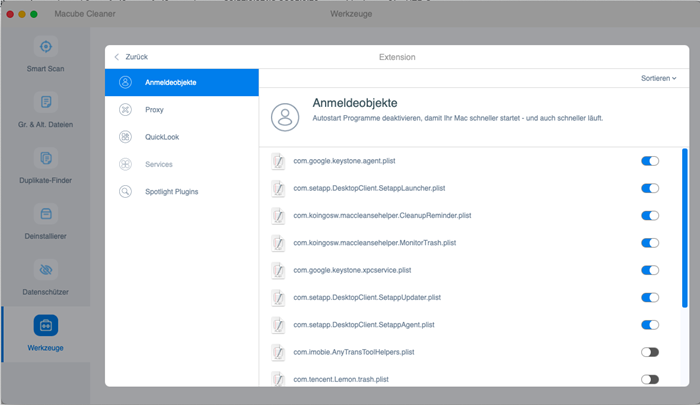Click file icon of keystone.xpcservice.plist
The image size is (700, 405).
(x=278, y=270)
